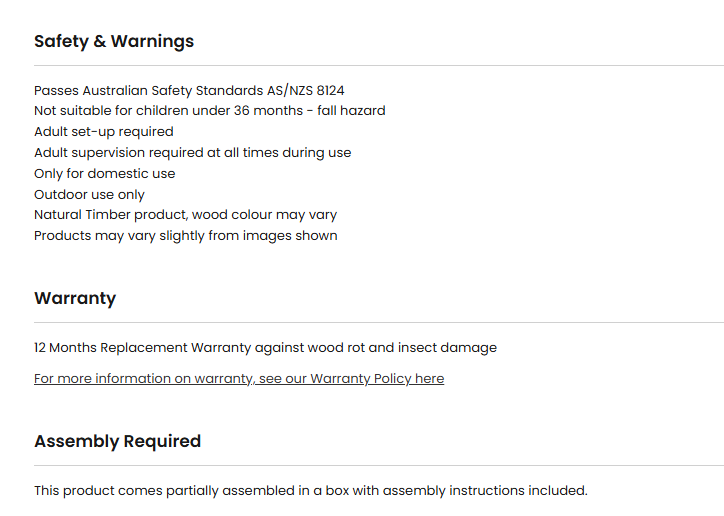This screenshot has height=516, width=724.
Task: Click the Assembly Required heading
Action: (117, 441)
